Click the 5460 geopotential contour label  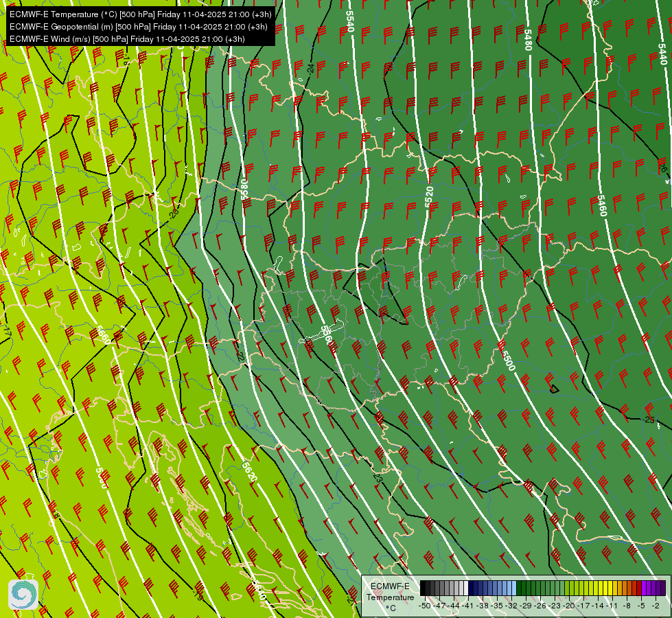pyautogui.click(x=602, y=206)
